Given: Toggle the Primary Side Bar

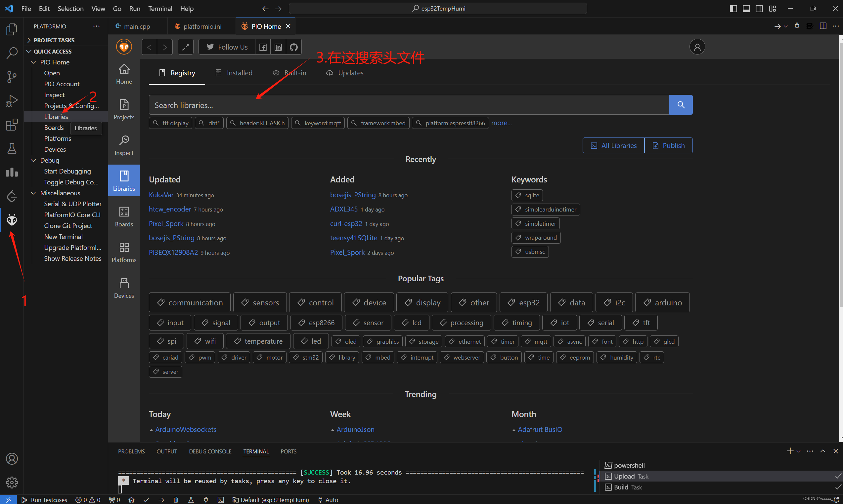Looking at the screenshot, I should click(733, 8).
